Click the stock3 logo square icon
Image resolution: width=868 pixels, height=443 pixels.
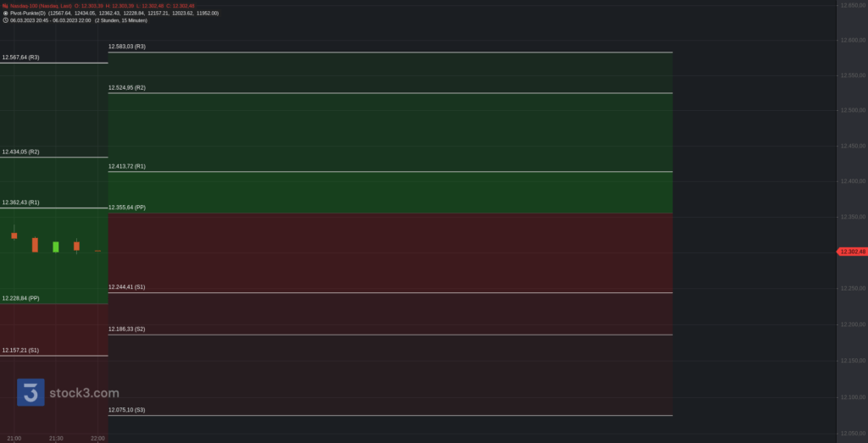click(31, 392)
